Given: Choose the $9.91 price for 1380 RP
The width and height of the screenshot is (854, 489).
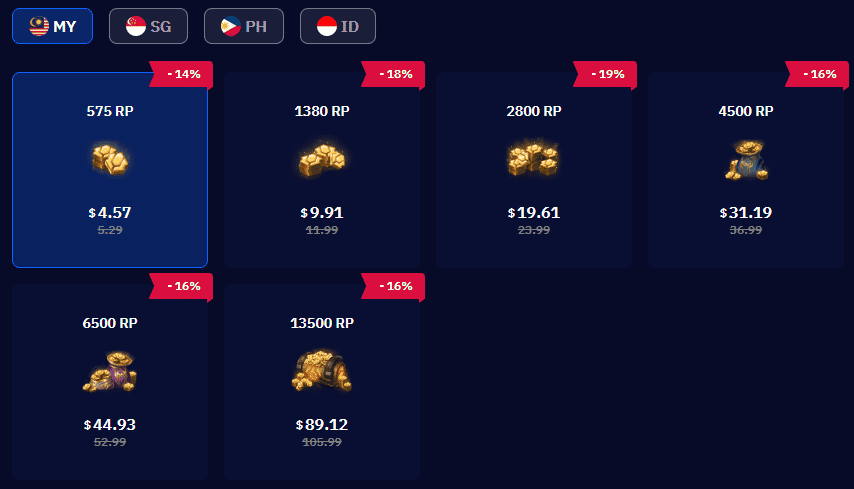Looking at the screenshot, I should click(x=322, y=212).
